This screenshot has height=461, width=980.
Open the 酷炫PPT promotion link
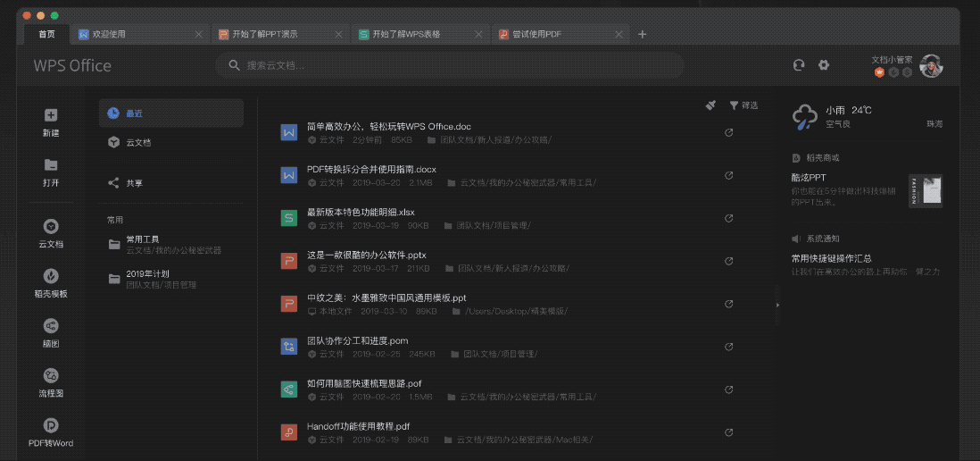[809, 178]
